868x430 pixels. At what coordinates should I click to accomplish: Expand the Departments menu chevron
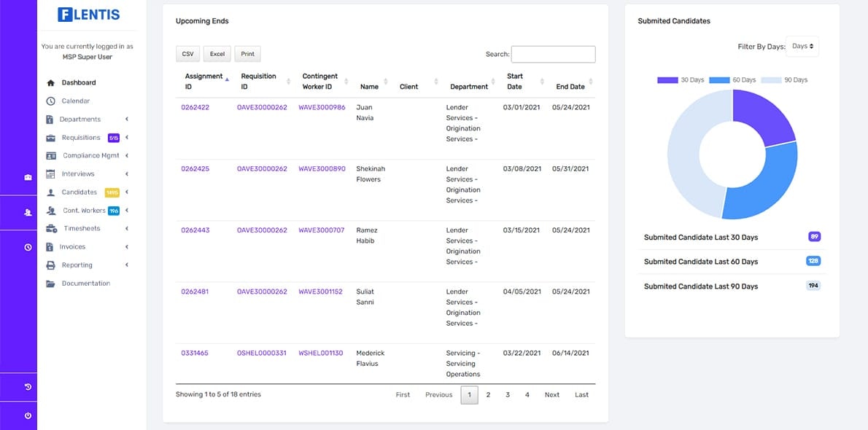pos(127,119)
